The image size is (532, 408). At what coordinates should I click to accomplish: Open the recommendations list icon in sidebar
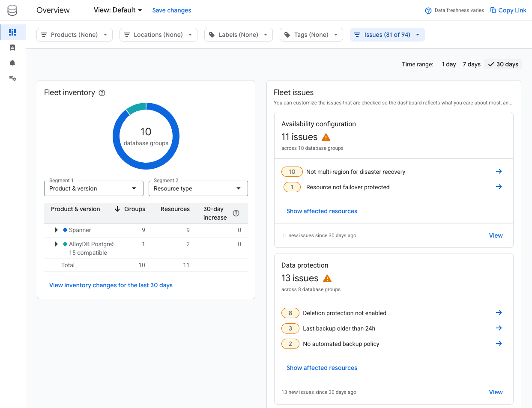[12, 78]
